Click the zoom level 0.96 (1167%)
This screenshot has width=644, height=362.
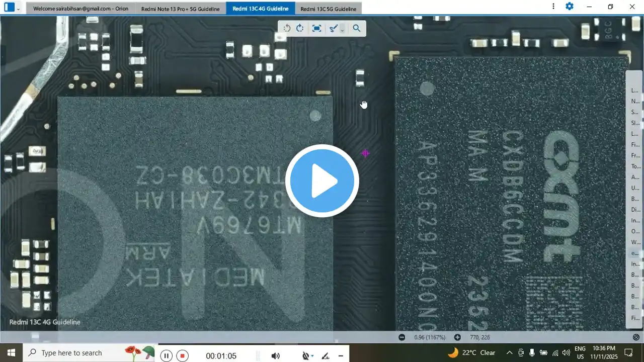pyautogui.click(x=429, y=337)
